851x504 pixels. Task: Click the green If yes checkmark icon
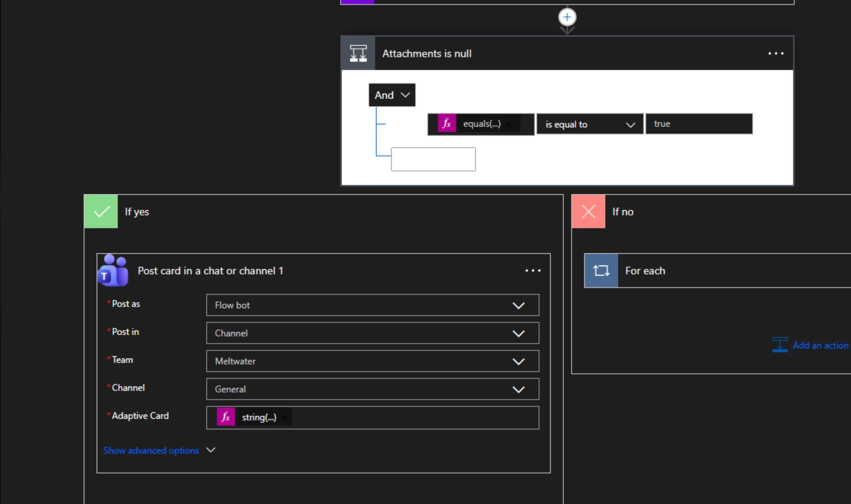(101, 212)
